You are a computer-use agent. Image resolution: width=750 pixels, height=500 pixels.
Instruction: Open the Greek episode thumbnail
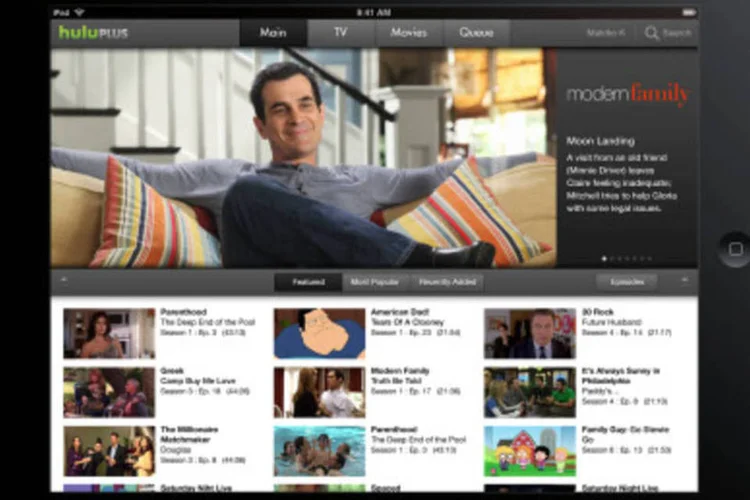tap(109, 392)
